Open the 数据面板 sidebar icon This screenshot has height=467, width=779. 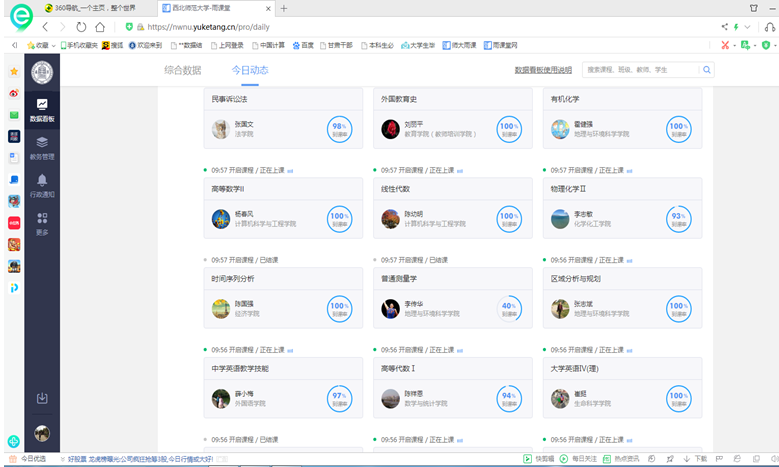coord(42,109)
